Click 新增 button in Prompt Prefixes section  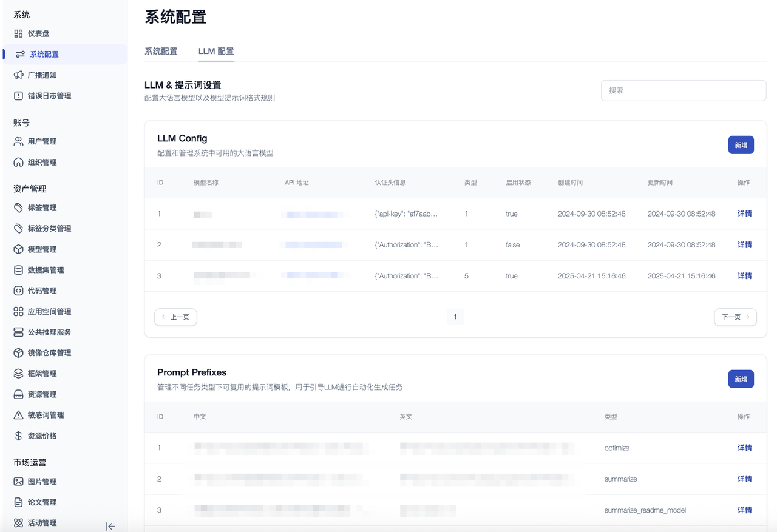tap(741, 379)
